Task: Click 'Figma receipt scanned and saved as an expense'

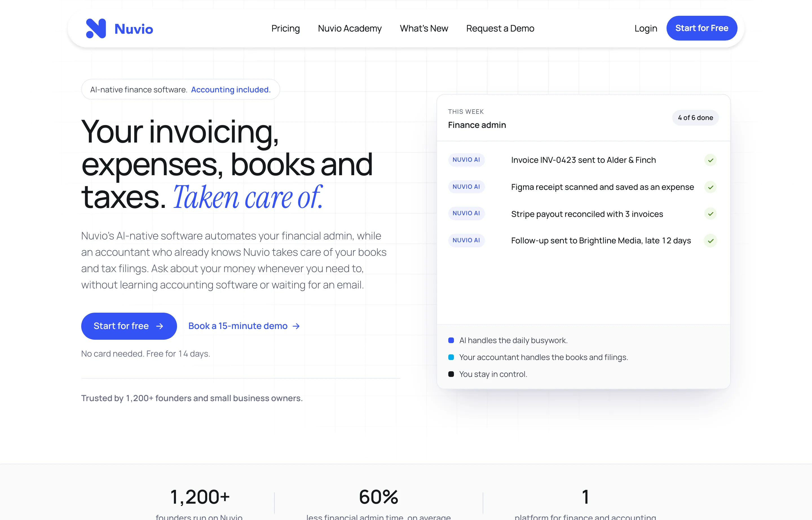Action: [602, 187]
